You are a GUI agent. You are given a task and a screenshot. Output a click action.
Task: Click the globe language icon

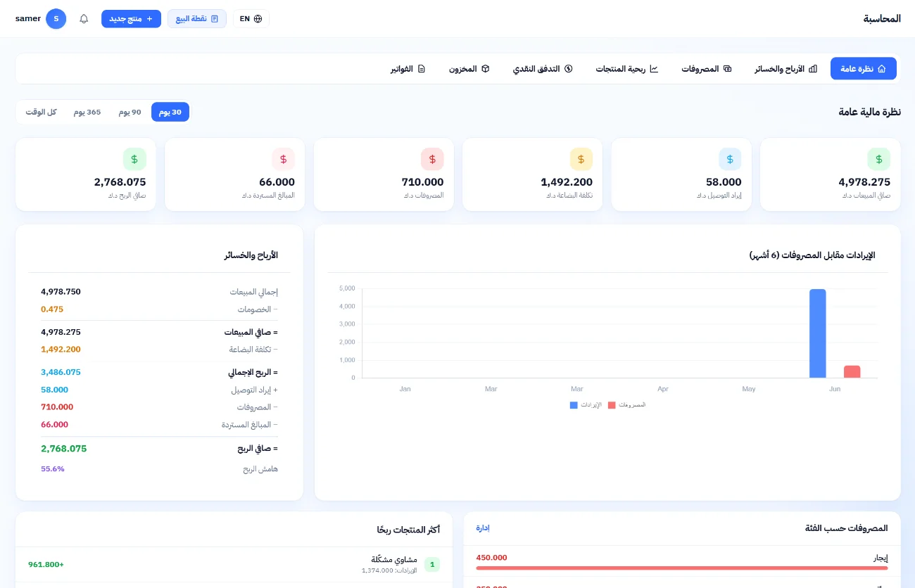[x=258, y=19]
